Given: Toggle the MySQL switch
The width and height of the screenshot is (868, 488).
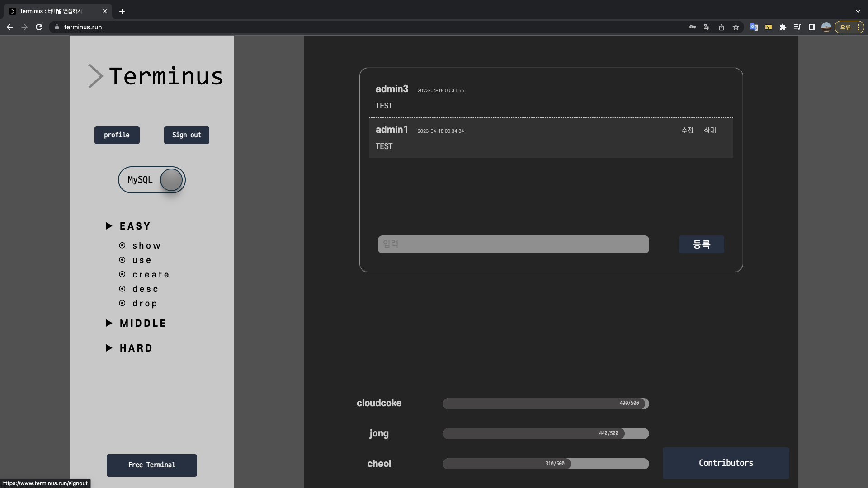Looking at the screenshot, I should tap(152, 180).
